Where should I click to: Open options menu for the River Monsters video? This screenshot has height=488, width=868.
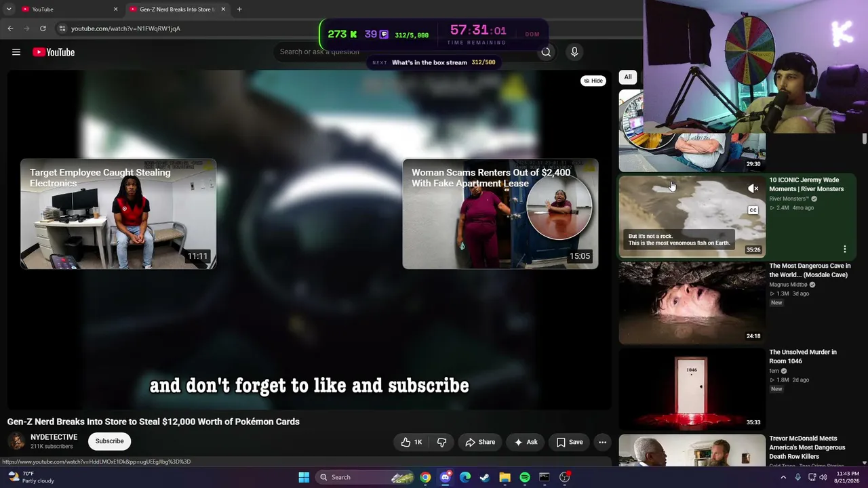click(x=845, y=249)
